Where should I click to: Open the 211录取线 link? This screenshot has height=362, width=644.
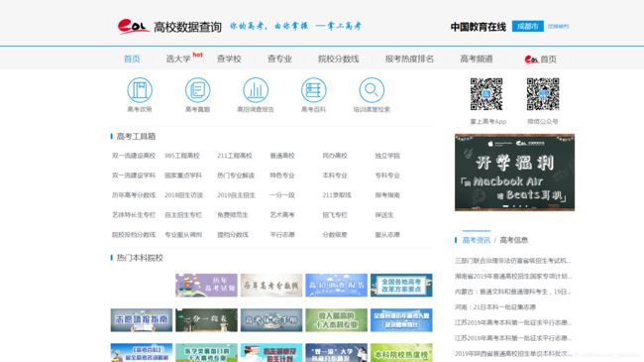pyautogui.click(x=337, y=195)
